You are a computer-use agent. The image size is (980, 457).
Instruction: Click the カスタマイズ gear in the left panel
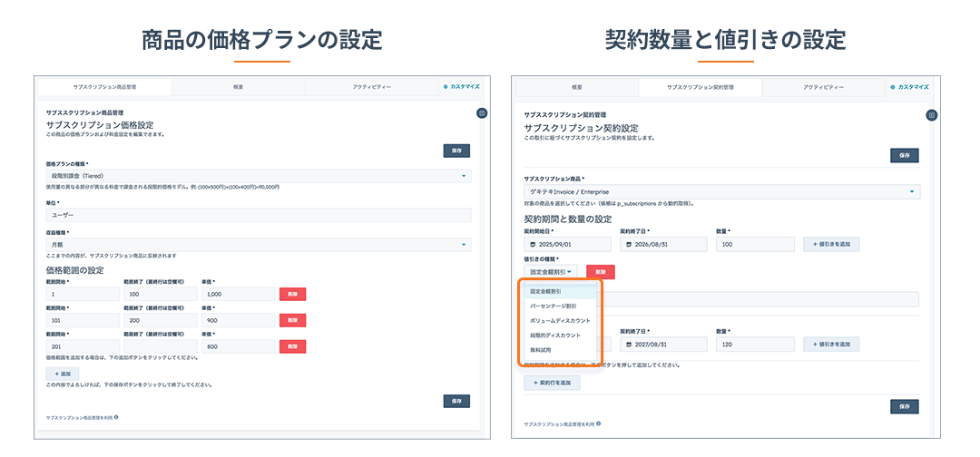tap(446, 87)
